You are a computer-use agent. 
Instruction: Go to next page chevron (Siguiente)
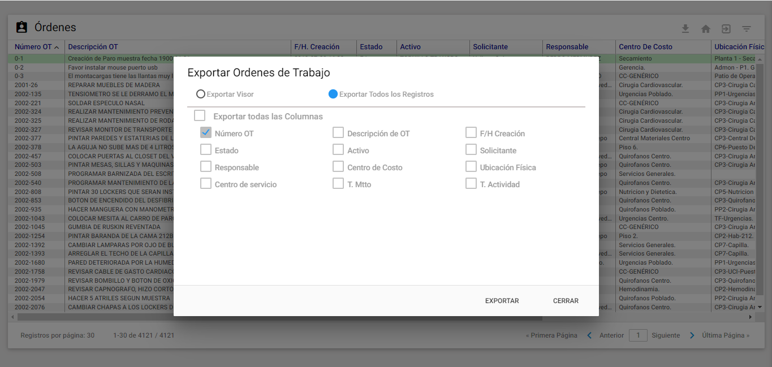point(692,335)
